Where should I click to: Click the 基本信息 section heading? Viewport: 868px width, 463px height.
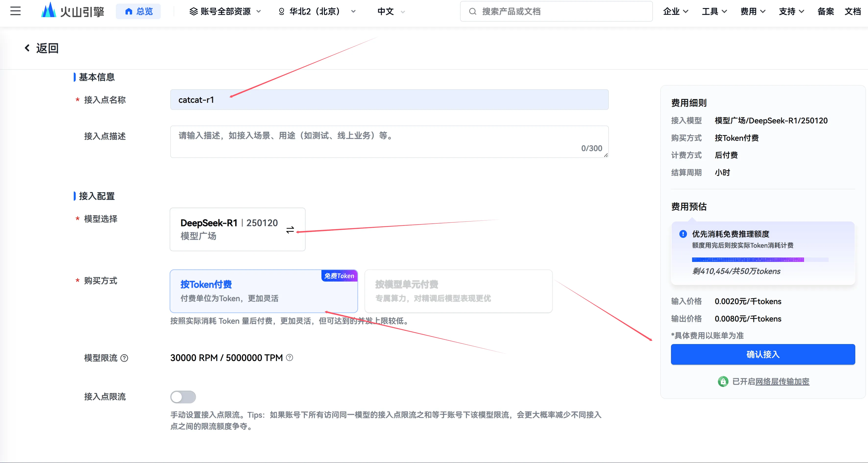(97, 77)
